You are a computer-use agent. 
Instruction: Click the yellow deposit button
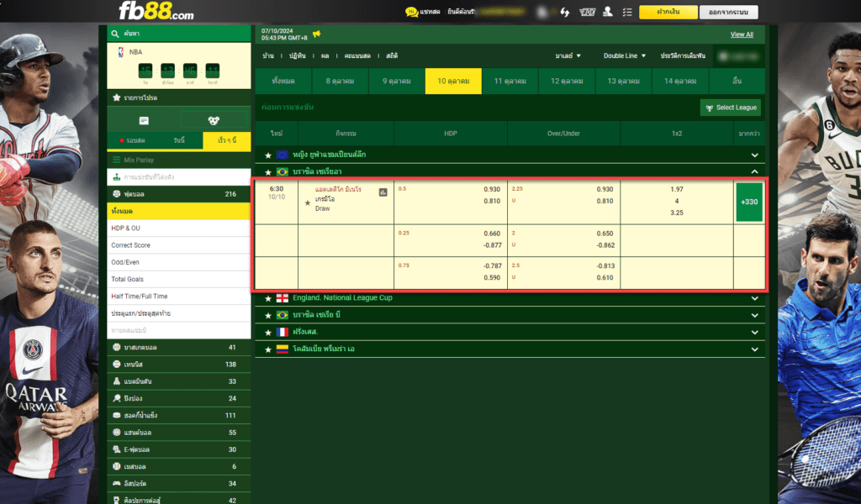pos(668,12)
